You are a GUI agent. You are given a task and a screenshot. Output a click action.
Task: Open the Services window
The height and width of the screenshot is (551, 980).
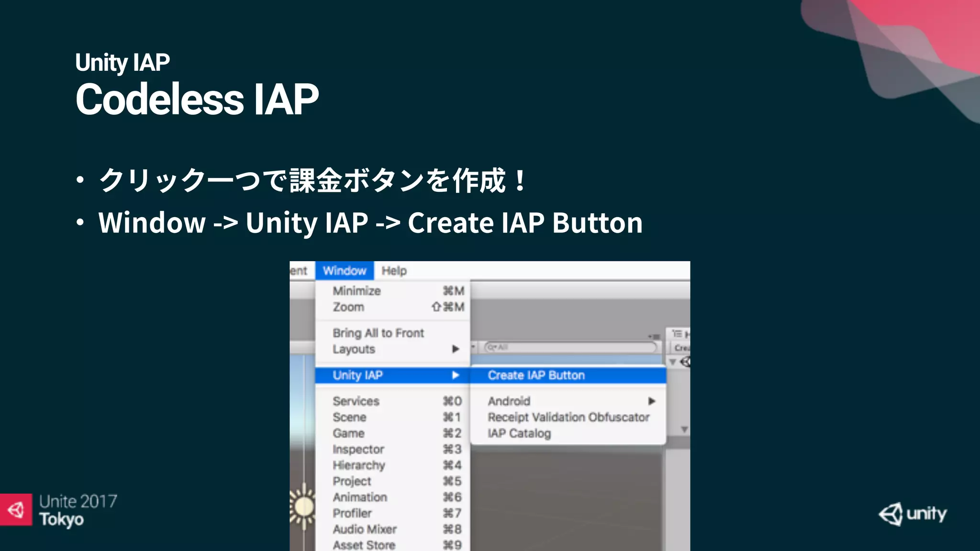coord(393,401)
